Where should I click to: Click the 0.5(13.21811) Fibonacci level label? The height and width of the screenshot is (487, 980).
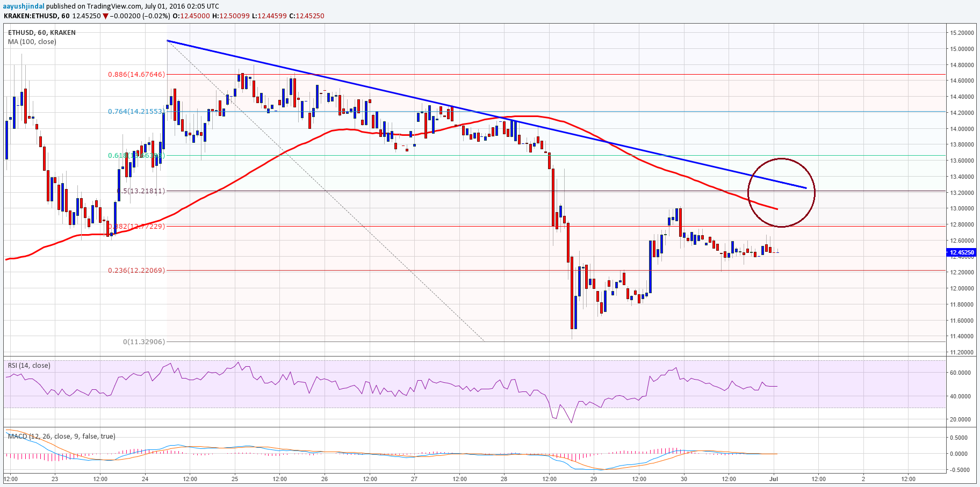pos(141,191)
